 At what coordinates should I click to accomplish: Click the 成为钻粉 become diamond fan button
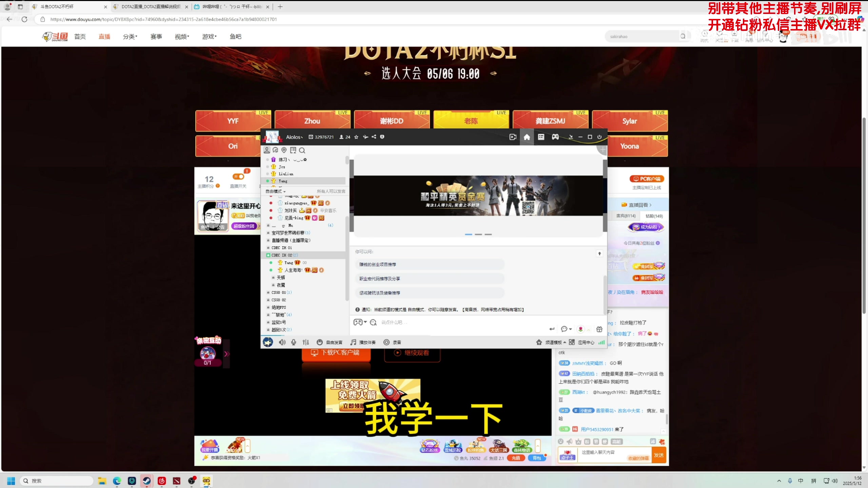pyautogui.click(x=647, y=227)
